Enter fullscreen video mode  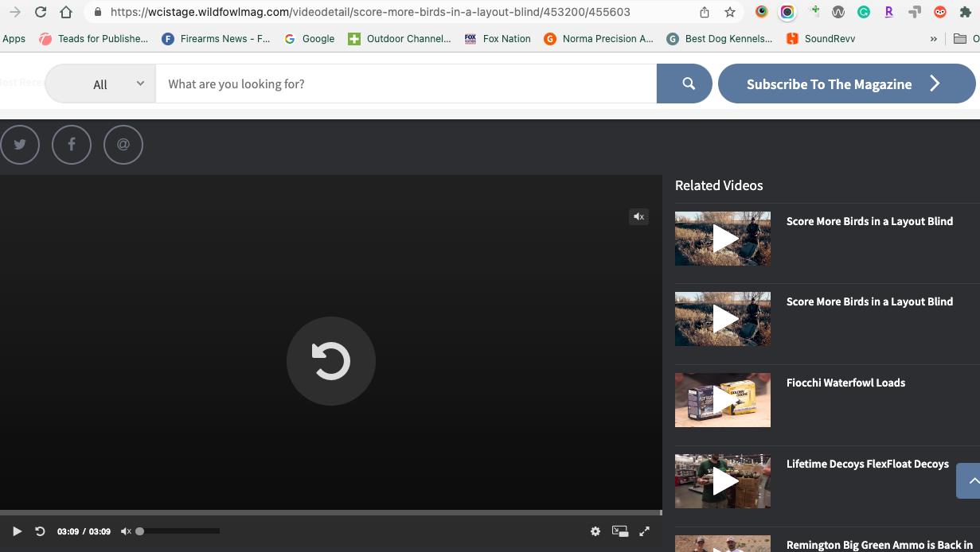click(x=645, y=531)
